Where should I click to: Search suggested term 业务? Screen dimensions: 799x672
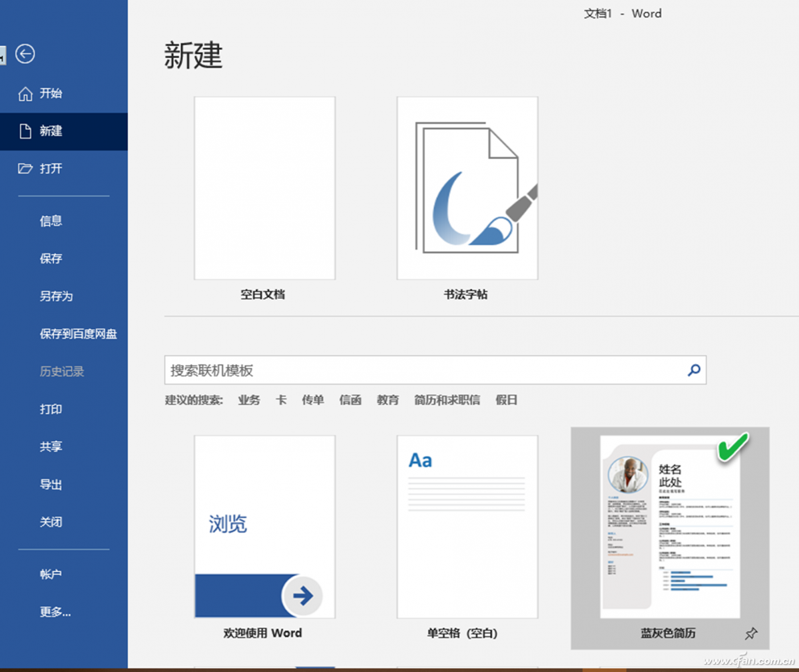249,400
